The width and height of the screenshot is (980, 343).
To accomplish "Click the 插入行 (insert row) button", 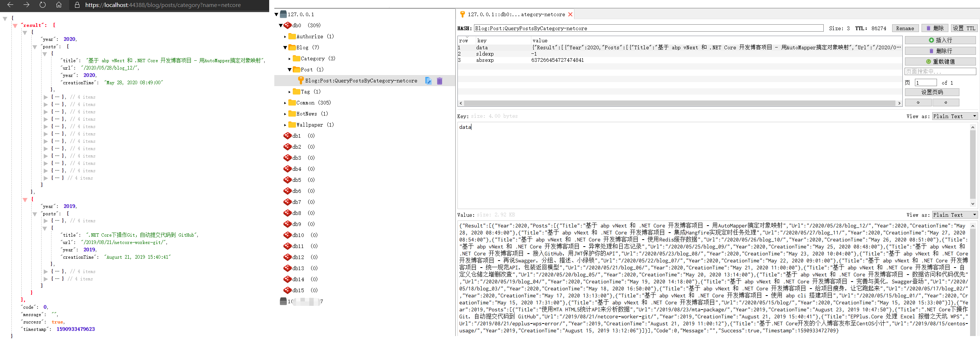I will (x=940, y=40).
